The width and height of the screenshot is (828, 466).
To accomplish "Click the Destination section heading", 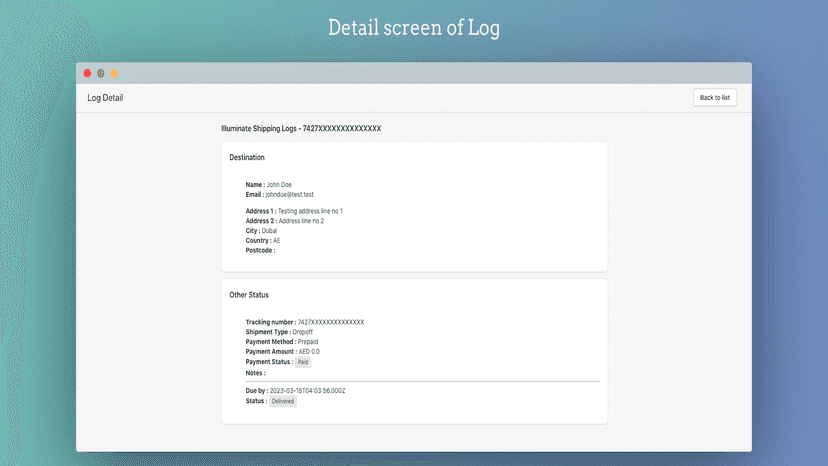I will coord(247,157).
